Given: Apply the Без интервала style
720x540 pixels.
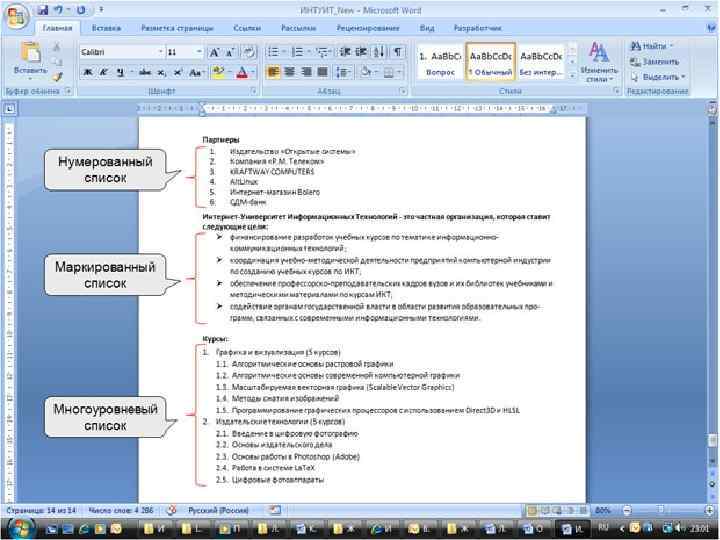Looking at the screenshot, I should pos(541,62).
